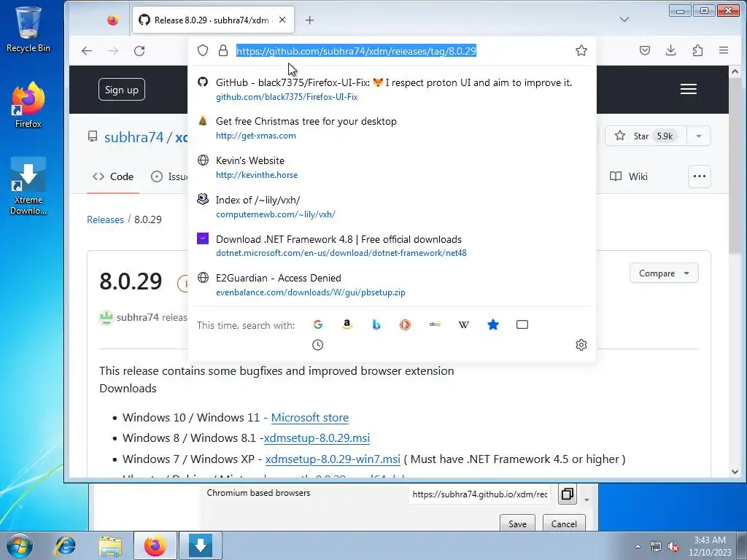Viewport: 747px width, 560px height.
Task: Download xdmsetup-8.0.29-win7.msi
Action: pos(333,459)
